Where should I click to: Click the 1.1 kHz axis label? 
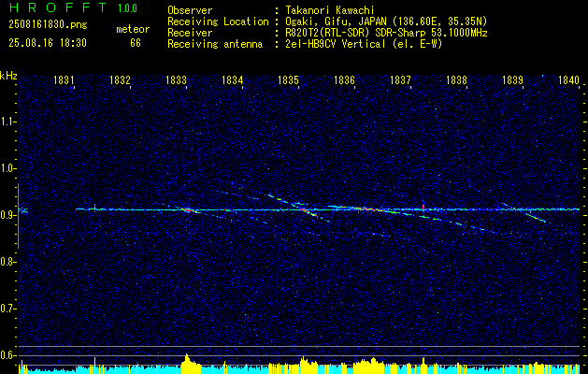tap(7, 122)
